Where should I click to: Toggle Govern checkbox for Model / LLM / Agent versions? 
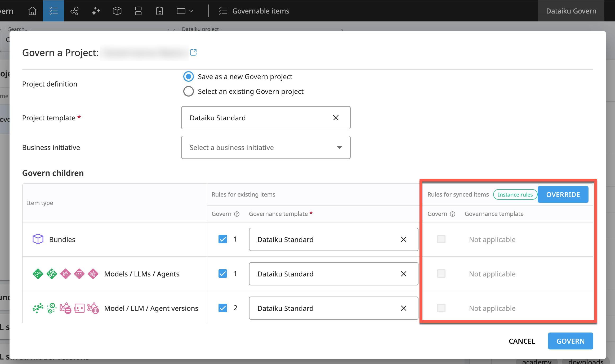click(x=223, y=308)
